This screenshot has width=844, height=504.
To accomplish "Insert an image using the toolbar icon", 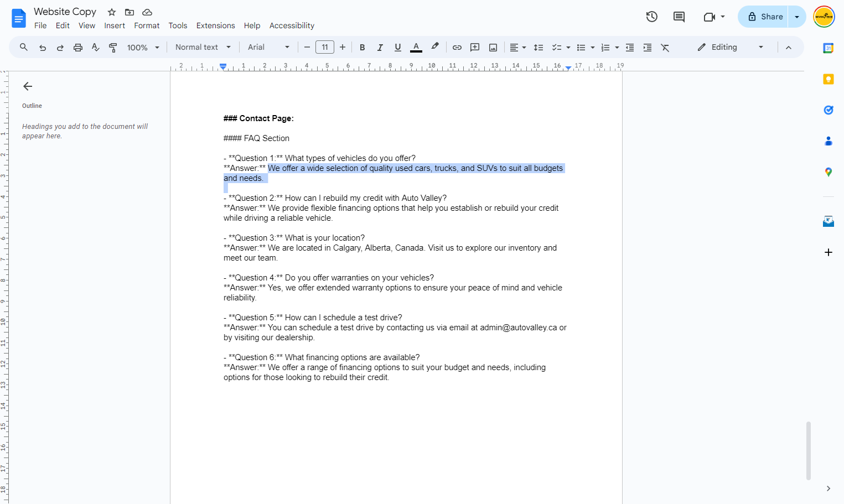I will (493, 48).
